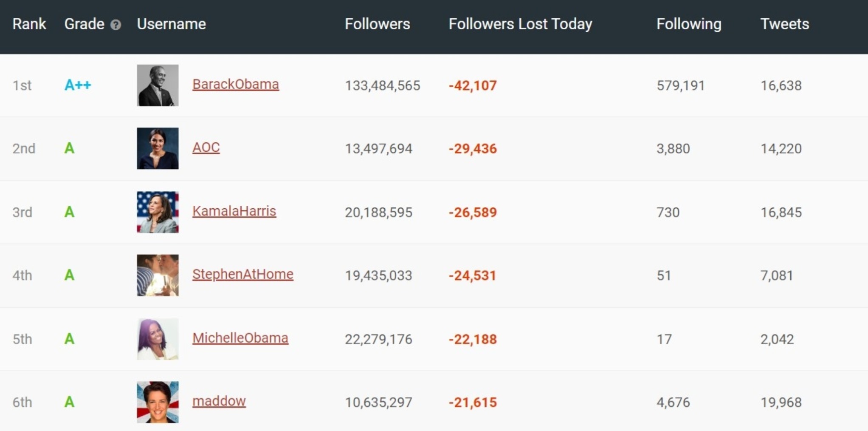Sort by Followers column header

377,24
